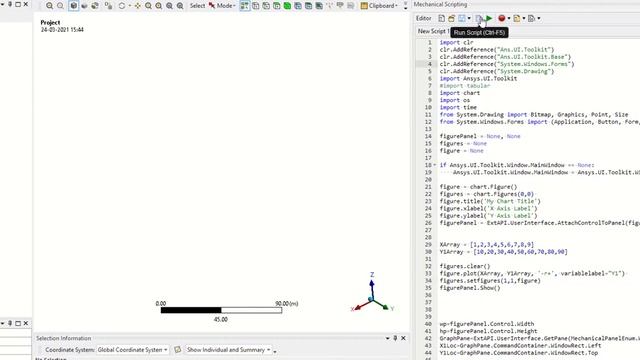Click the Select mode arrow icon

click(212, 6)
